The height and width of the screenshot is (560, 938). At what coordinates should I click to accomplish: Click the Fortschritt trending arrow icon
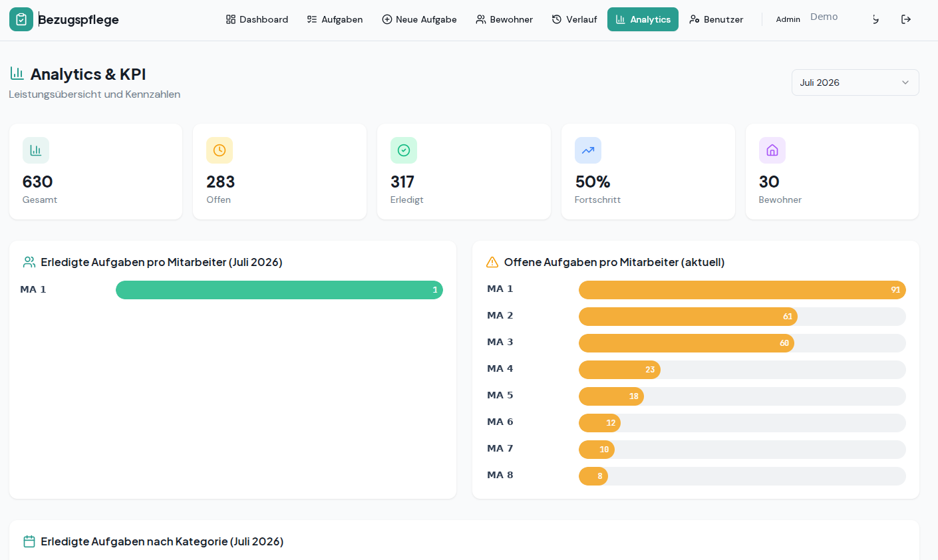[x=588, y=150]
